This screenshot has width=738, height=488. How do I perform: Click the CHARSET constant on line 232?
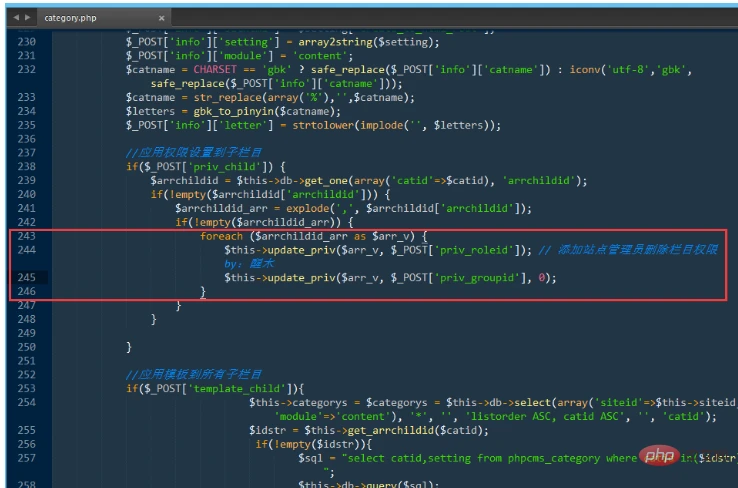tap(215, 70)
